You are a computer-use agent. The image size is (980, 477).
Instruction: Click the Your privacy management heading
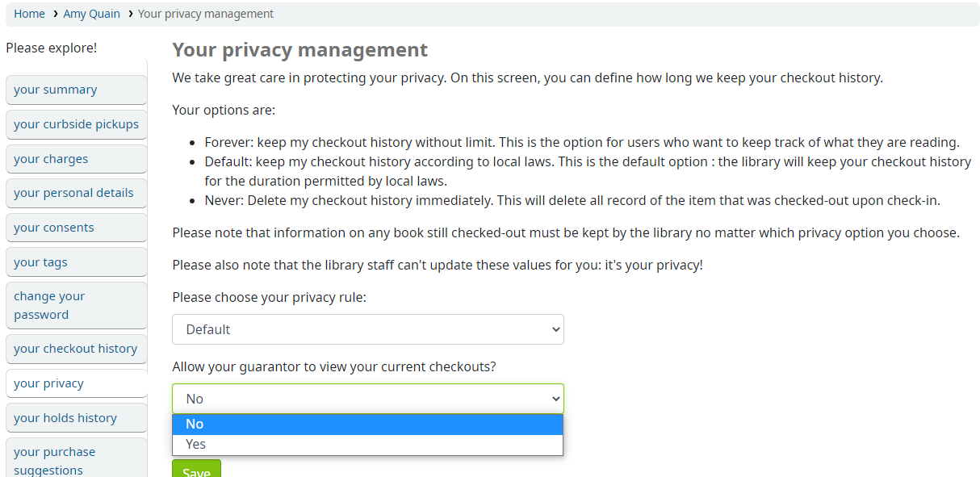coord(300,50)
